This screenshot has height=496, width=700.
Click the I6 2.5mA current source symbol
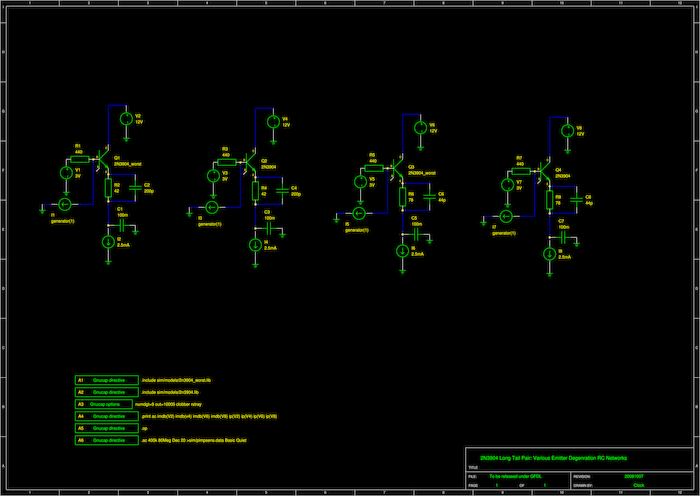click(402, 251)
